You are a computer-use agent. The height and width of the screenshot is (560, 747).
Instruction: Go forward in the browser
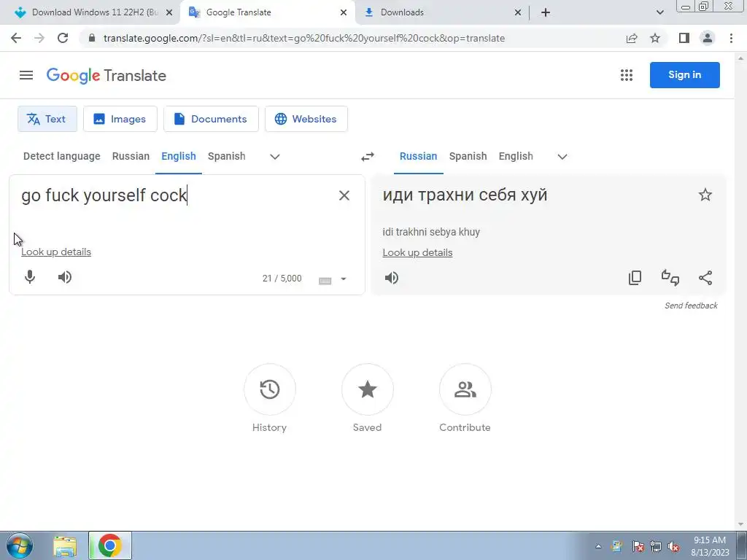click(x=39, y=38)
